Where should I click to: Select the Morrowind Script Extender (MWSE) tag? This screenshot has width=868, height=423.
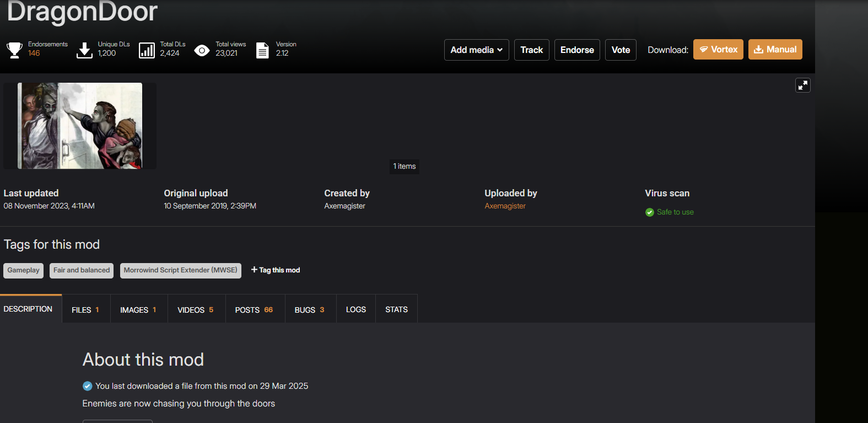click(x=180, y=270)
